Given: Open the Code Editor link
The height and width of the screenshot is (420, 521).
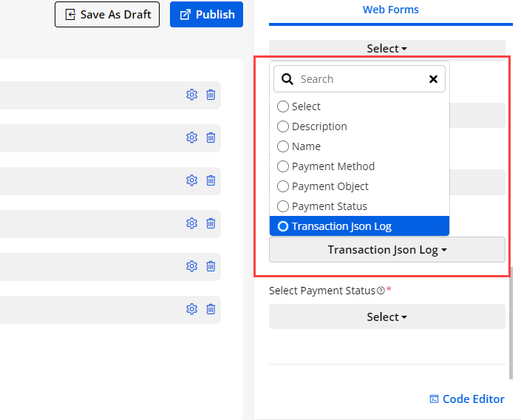Looking at the screenshot, I should 467,399.
